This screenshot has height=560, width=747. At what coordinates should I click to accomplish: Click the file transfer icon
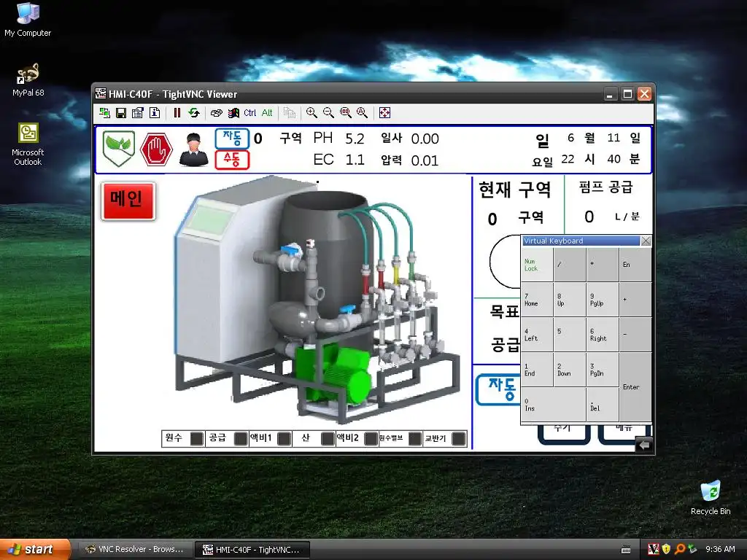click(x=290, y=113)
